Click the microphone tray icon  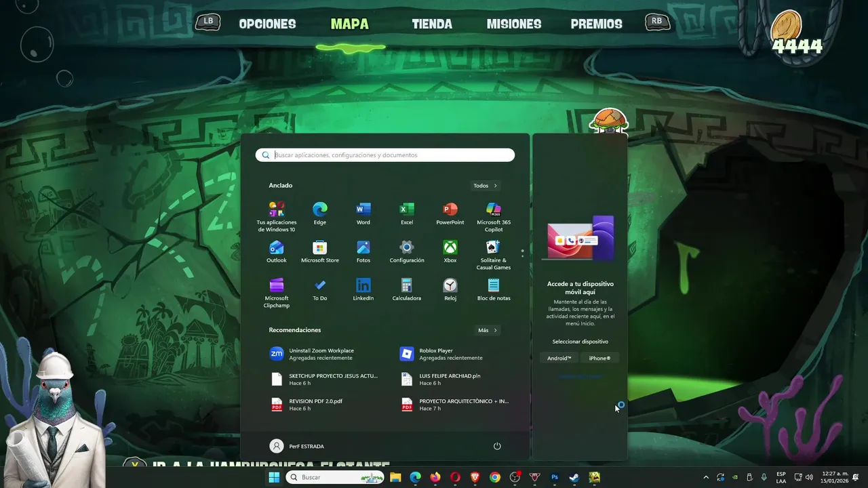764,477
